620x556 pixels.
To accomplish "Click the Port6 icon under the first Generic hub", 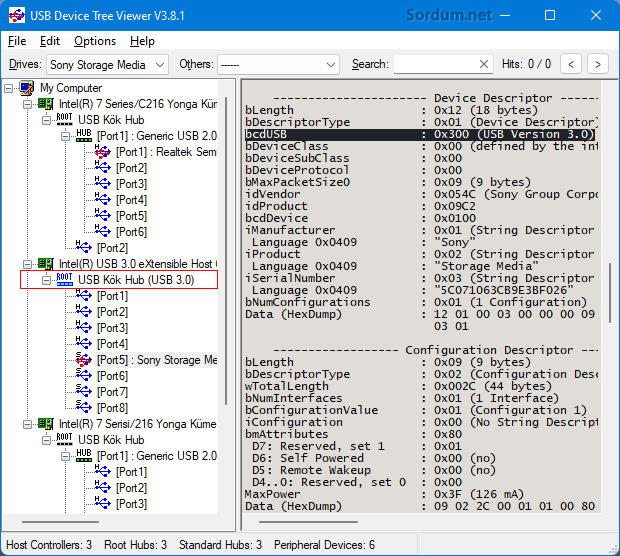I will click(103, 232).
